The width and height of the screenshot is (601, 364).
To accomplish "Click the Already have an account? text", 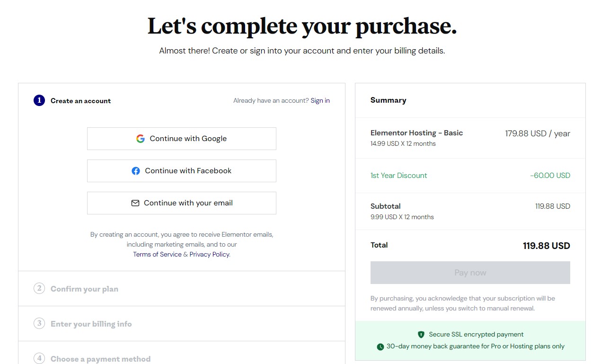I will coord(271,100).
